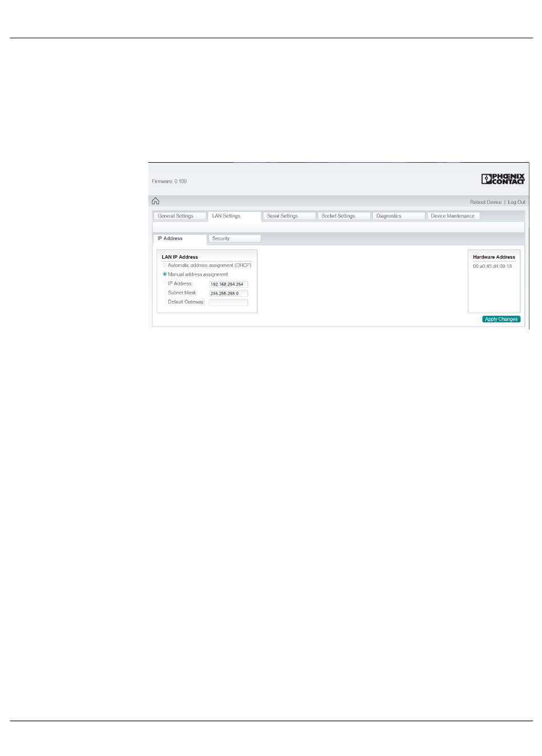Click the hardware address 00:a0:45:d4:09:18
Image resolution: width=542 pixels, height=756 pixels.
(492, 266)
